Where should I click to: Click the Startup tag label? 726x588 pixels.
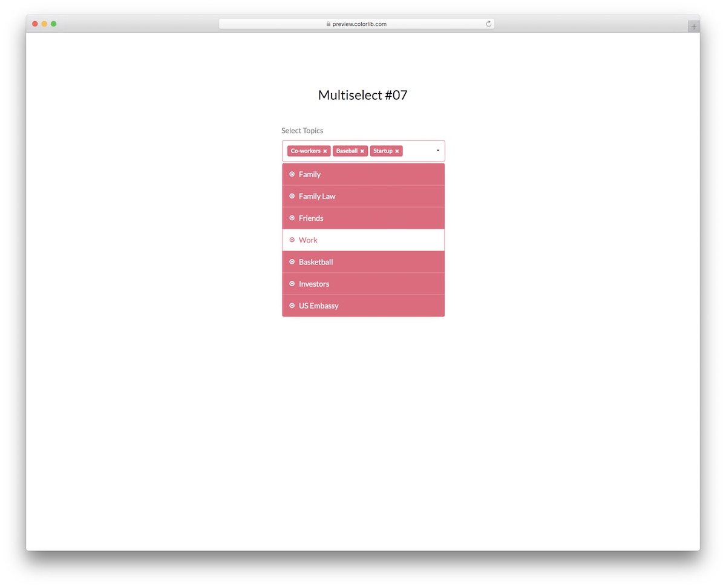(383, 151)
